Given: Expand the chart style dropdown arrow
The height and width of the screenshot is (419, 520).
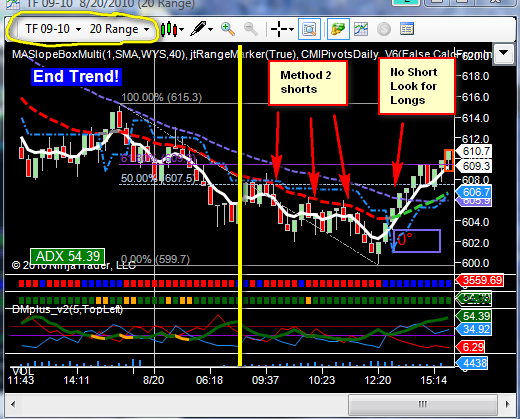Looking at the screenshot, I should point(181,29).
